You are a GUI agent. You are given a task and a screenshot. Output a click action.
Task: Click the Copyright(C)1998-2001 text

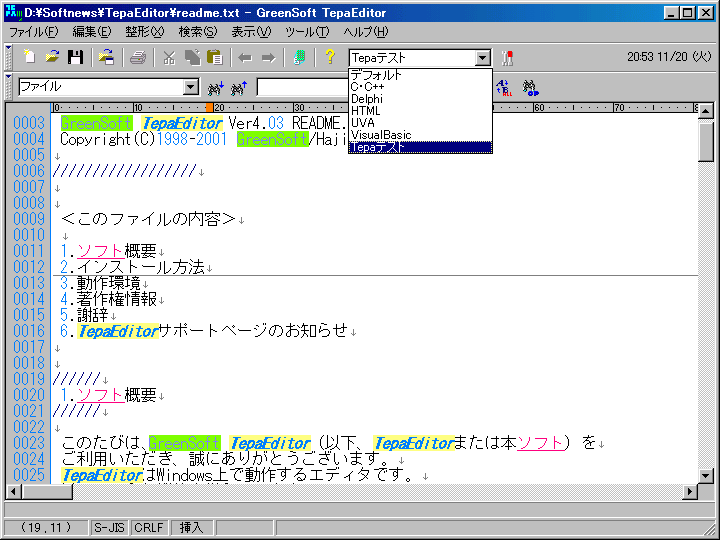(x=143, y=139)
